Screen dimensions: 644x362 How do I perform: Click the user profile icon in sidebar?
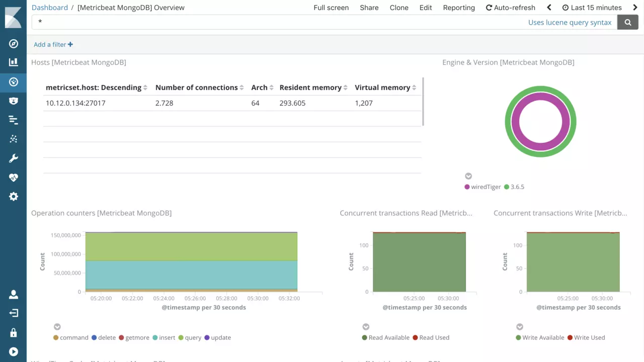(x=14, y=294)
